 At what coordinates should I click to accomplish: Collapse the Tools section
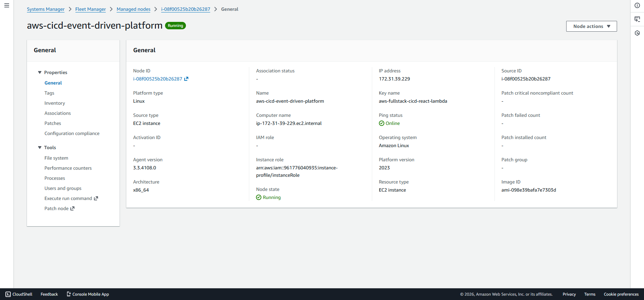click(40, 147)
